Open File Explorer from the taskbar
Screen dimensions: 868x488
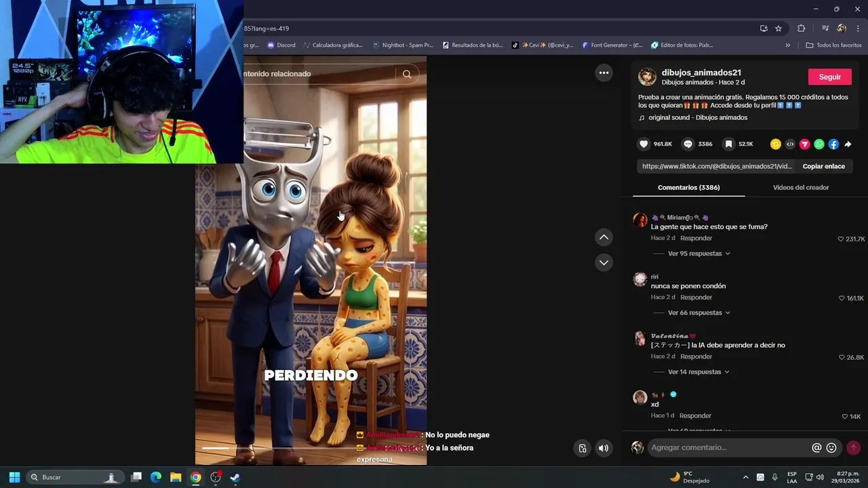[x=176, y=477]
